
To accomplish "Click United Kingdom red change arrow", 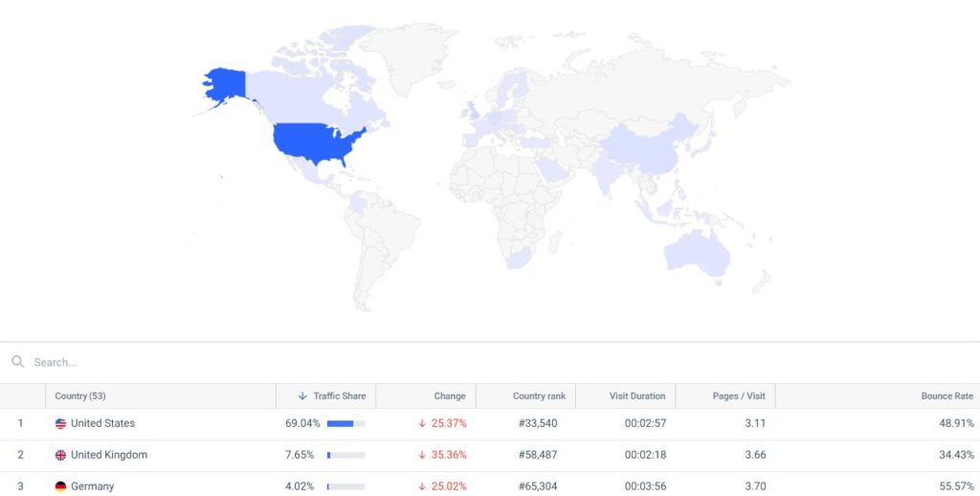I will point(422,455).
